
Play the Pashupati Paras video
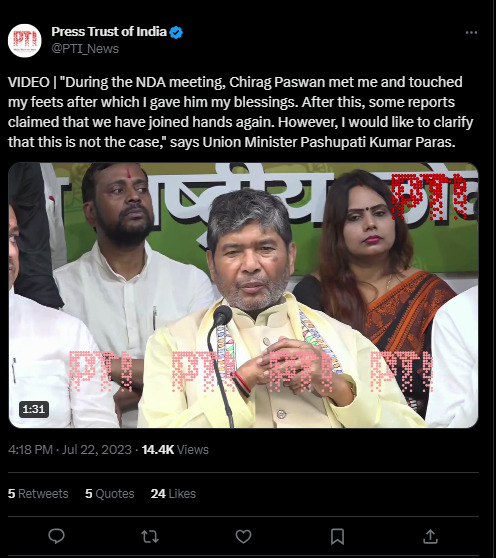(x=243, y=295)
